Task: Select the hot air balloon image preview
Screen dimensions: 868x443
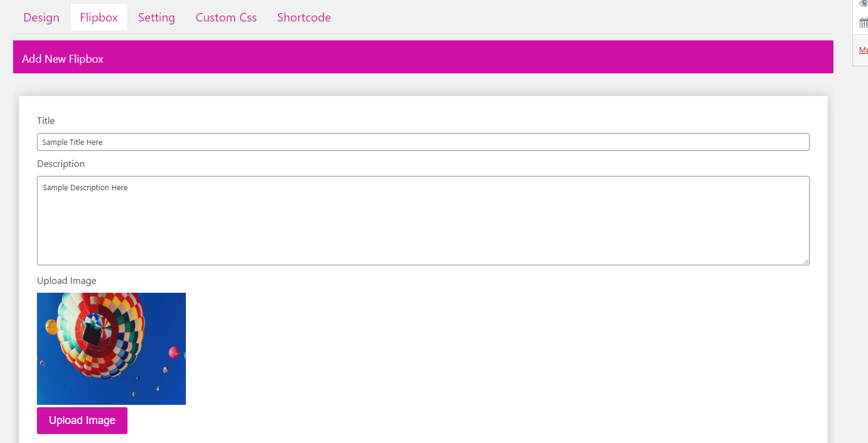Action: pos(111,349)
